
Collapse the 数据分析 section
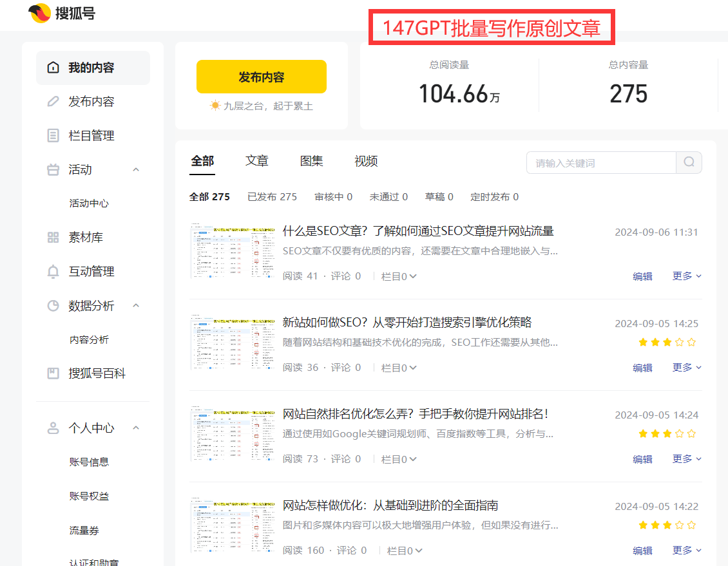click(135, 305)
